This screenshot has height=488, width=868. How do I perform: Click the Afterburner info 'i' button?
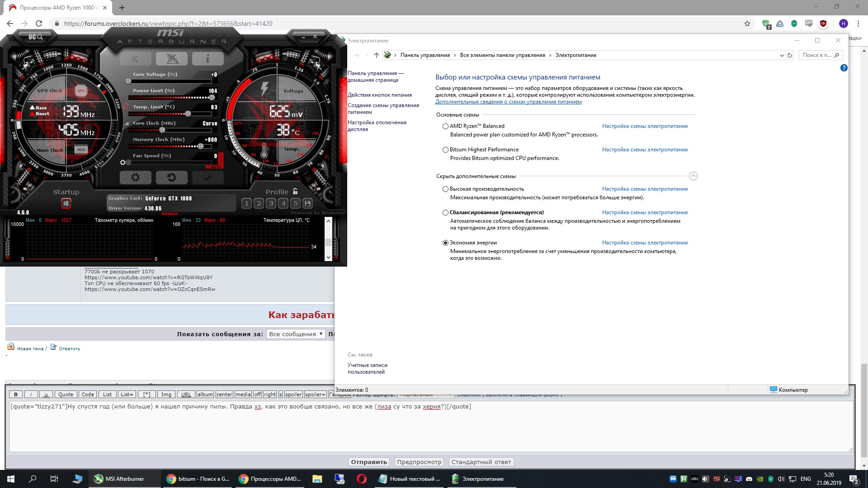coord(208,59)
